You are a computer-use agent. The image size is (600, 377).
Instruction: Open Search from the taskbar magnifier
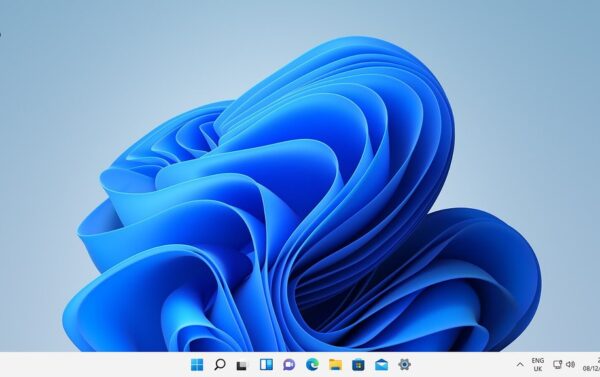click(x=220, y=364)
